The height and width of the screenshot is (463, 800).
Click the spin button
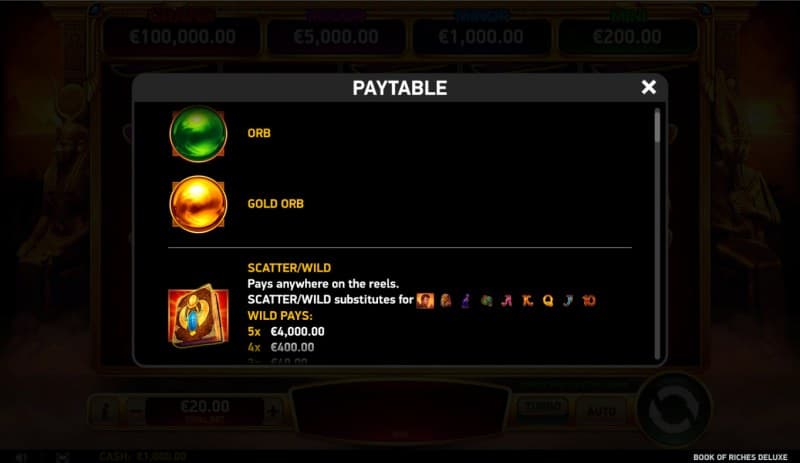673,409
